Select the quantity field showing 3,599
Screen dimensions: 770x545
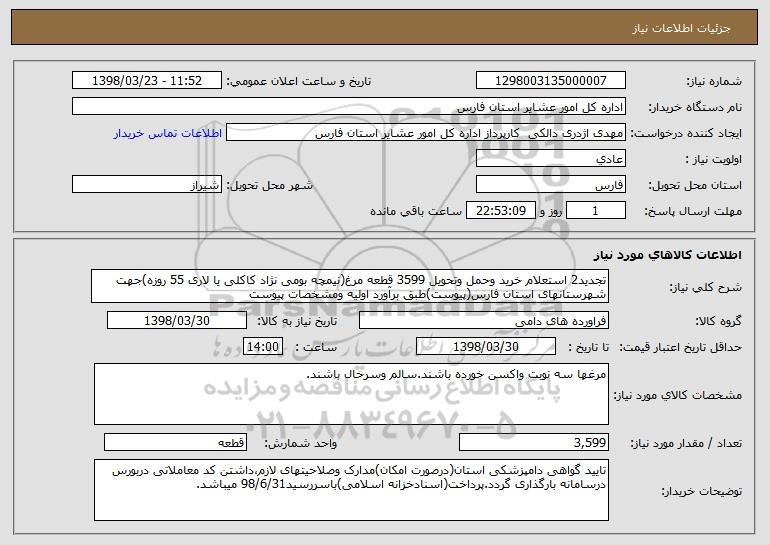[534, 442]
